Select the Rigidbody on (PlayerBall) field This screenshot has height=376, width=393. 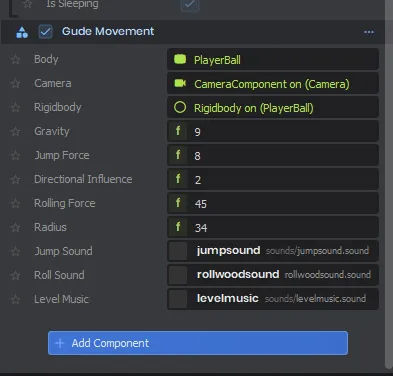tap(273, 107)
